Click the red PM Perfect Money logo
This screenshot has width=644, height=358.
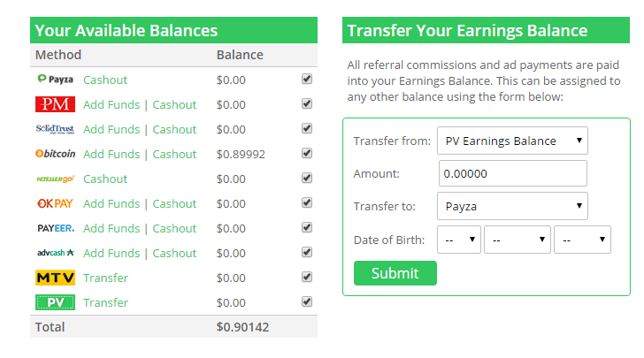[x=55, y=104]
